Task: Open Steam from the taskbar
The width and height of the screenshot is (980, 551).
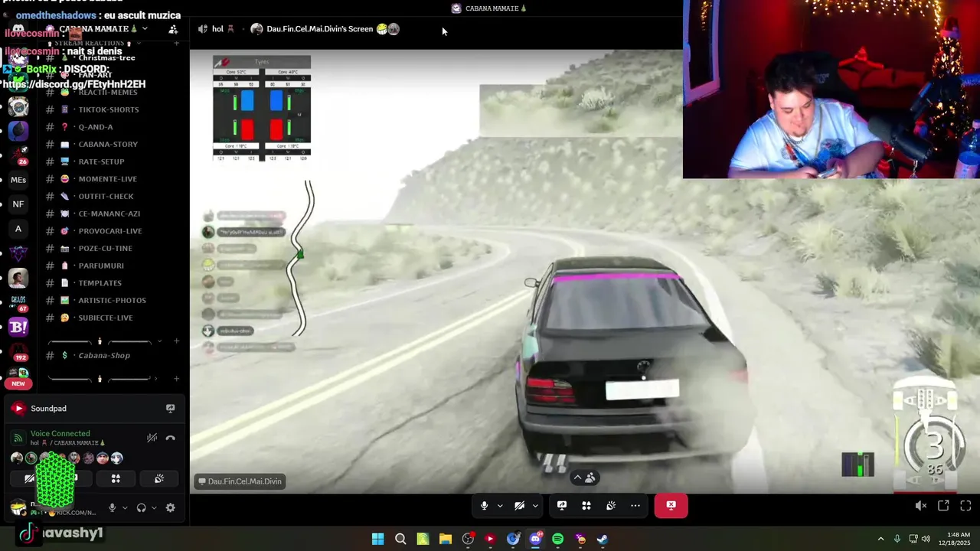Action: tap(603, 539)
